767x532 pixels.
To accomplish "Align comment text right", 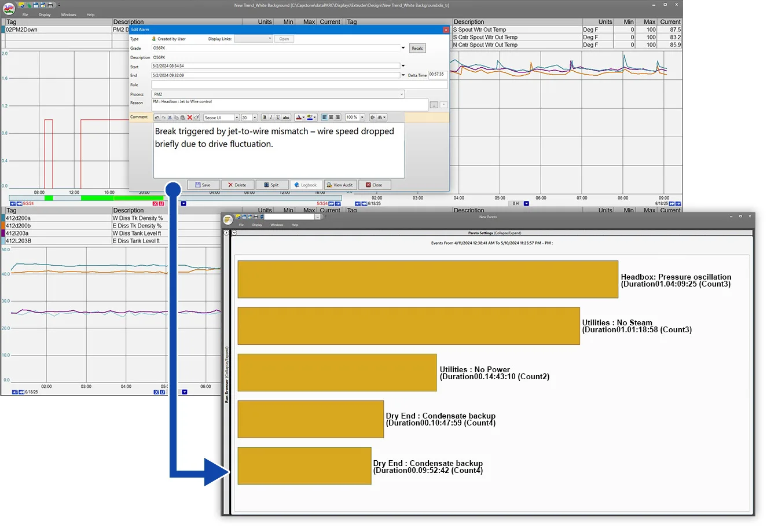I will pyautogui.click(x=337, y=118).
